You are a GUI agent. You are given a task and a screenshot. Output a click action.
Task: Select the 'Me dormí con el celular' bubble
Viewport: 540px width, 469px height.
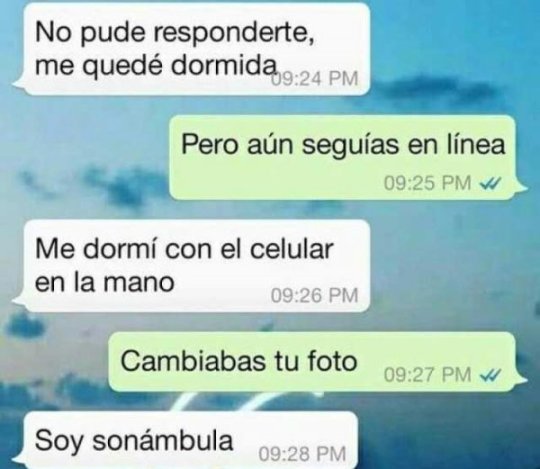(191, 266)
